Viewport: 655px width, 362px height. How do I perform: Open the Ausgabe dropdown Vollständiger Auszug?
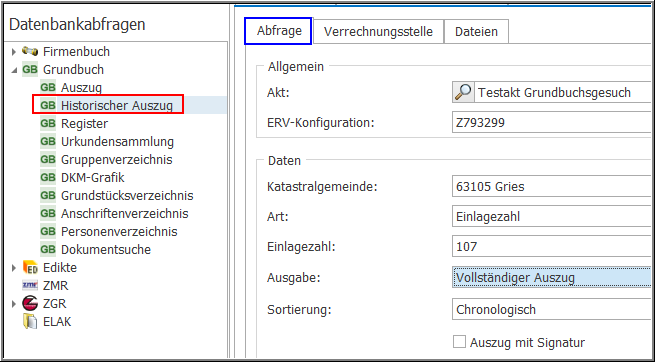(x=551, y=278)
